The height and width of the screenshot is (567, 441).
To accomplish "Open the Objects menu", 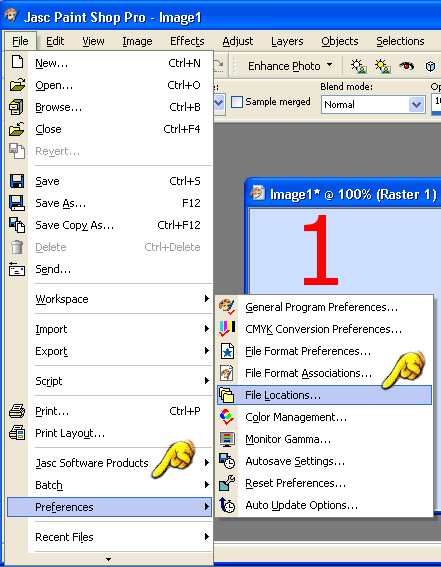I will coord(340,41).
